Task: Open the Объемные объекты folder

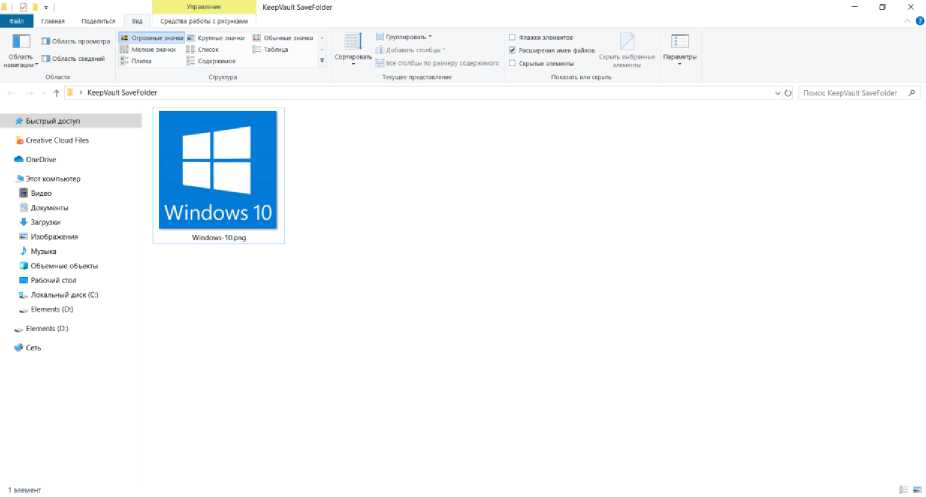Action: (x=58, y=266)
